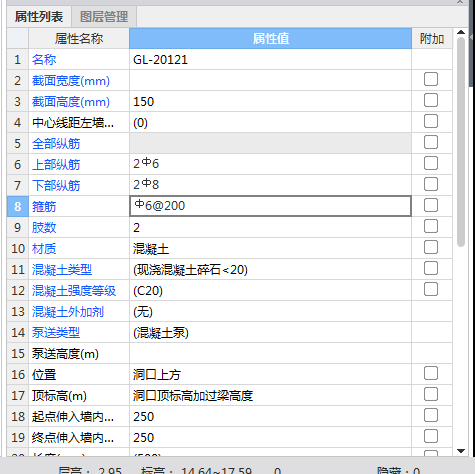Check the 附加 box for 终点伸入墙内 row

pyautogui.click(x=431, y=436)
